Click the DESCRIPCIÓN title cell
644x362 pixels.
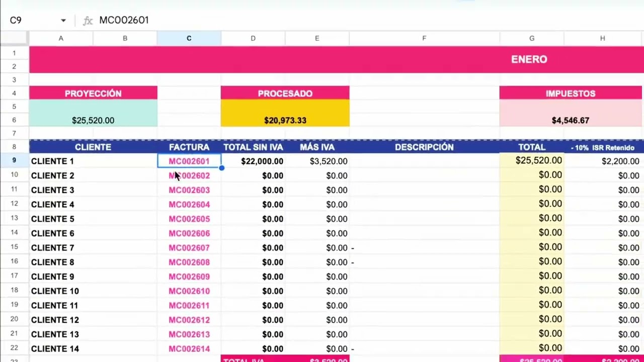click(x=424, y=147)
